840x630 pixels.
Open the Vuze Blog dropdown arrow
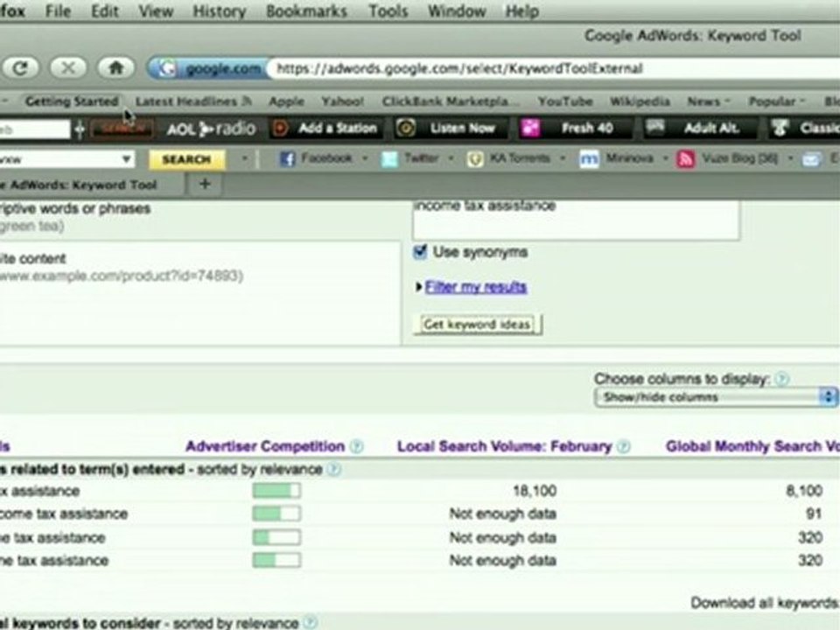click(789, 158)
